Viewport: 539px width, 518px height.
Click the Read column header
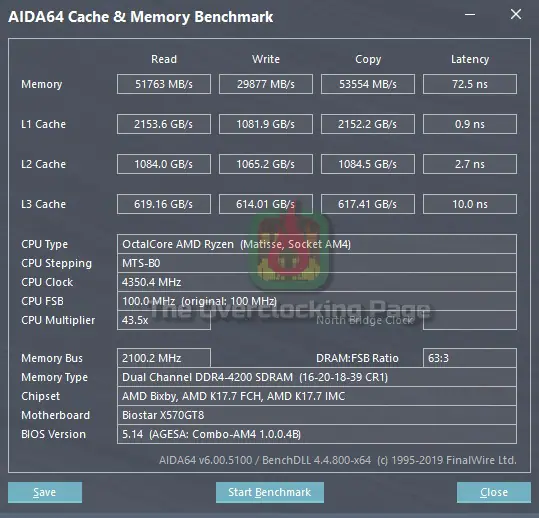point(164,59)
